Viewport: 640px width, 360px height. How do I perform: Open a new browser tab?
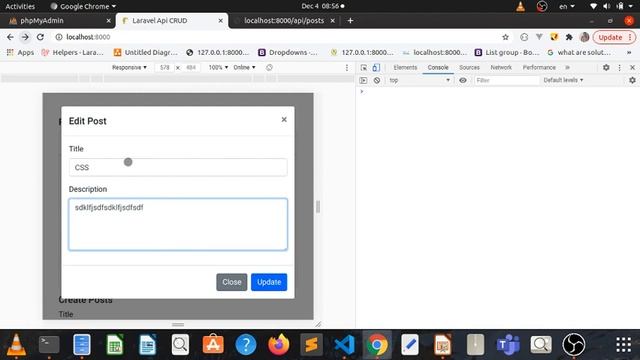click(x=350, y=20)
